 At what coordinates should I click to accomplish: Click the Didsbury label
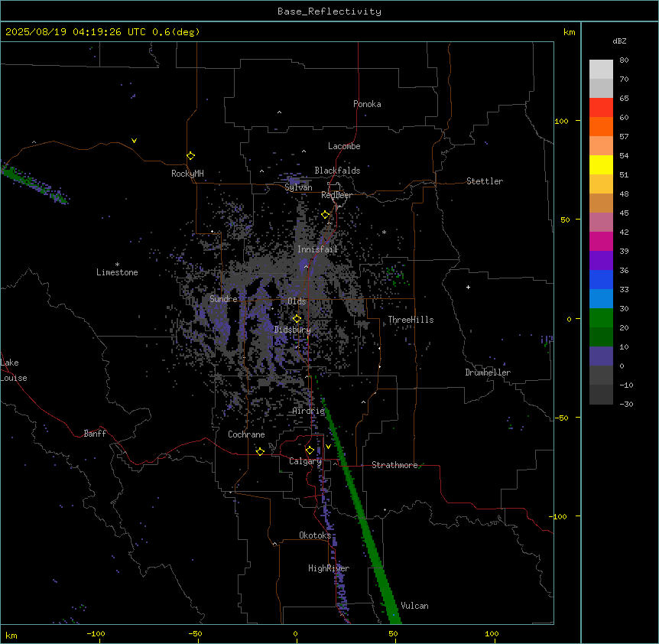click(292, 330)
